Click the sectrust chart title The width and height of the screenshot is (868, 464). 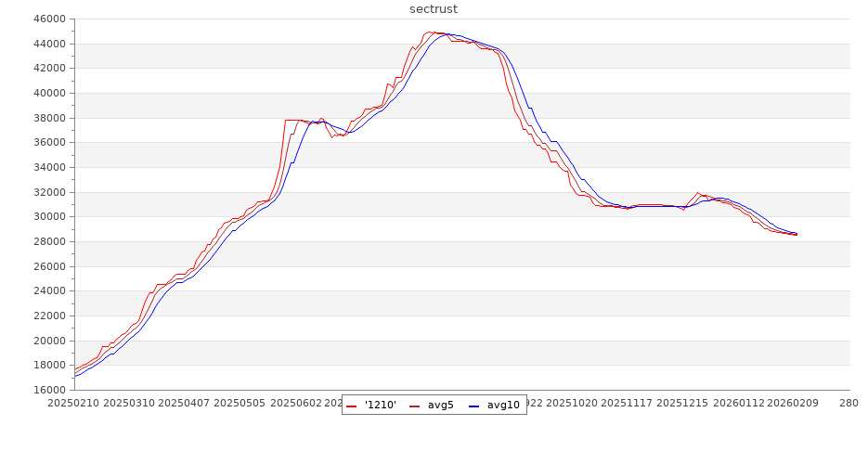tap(434, 9)
